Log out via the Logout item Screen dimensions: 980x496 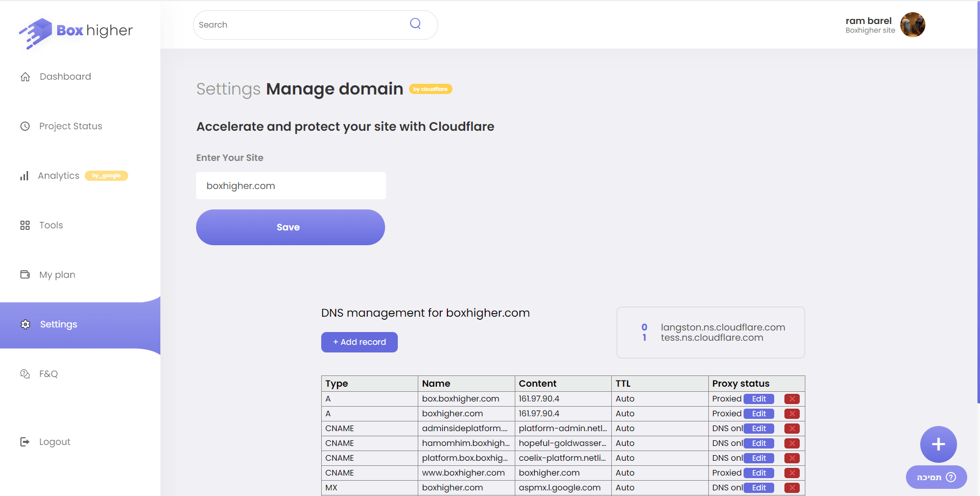click(55, 442)
